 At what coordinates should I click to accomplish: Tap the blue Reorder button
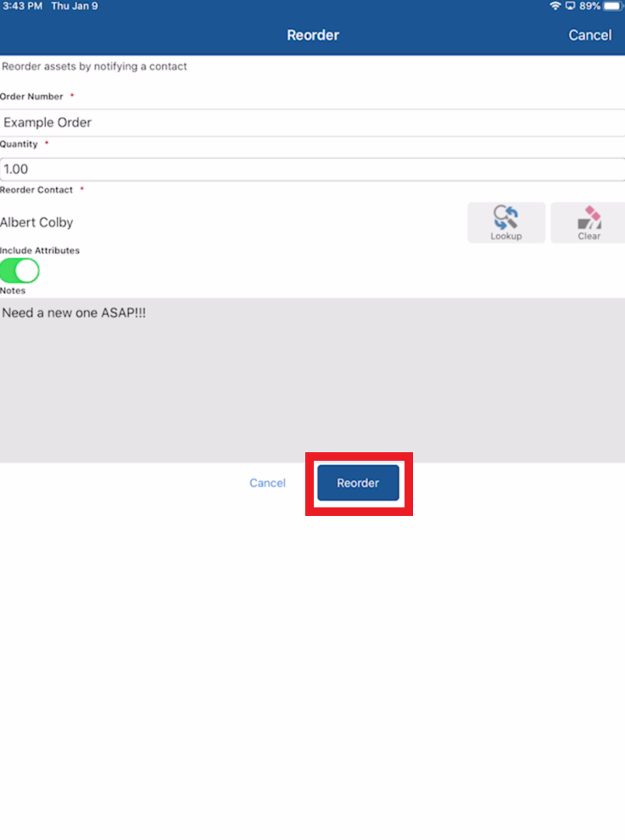tap(358, 483)
